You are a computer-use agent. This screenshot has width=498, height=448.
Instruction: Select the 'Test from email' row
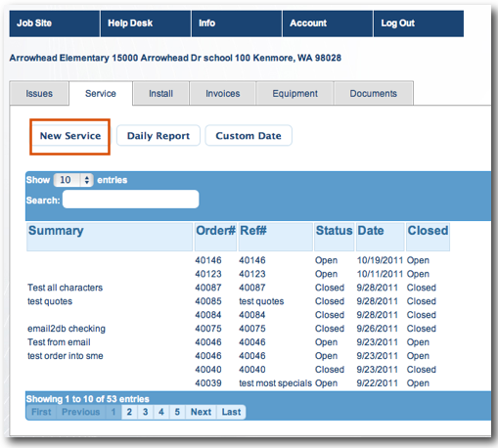(x=59, y=342)
